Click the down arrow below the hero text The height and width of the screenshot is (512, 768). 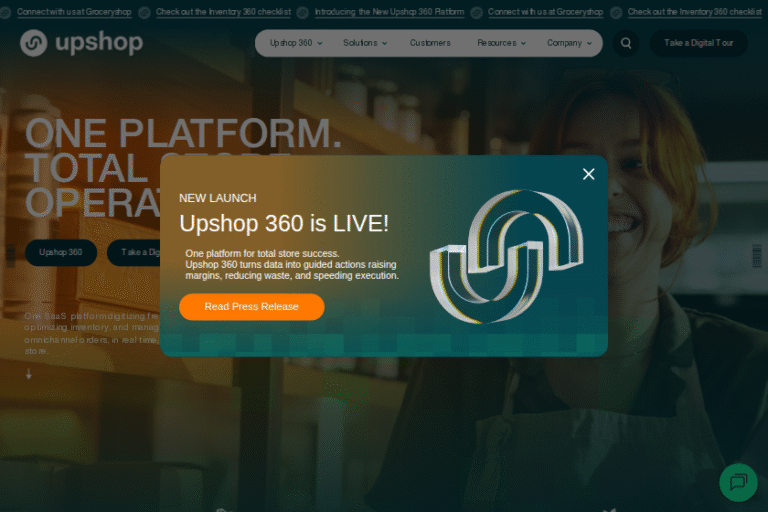click(29, 374)
